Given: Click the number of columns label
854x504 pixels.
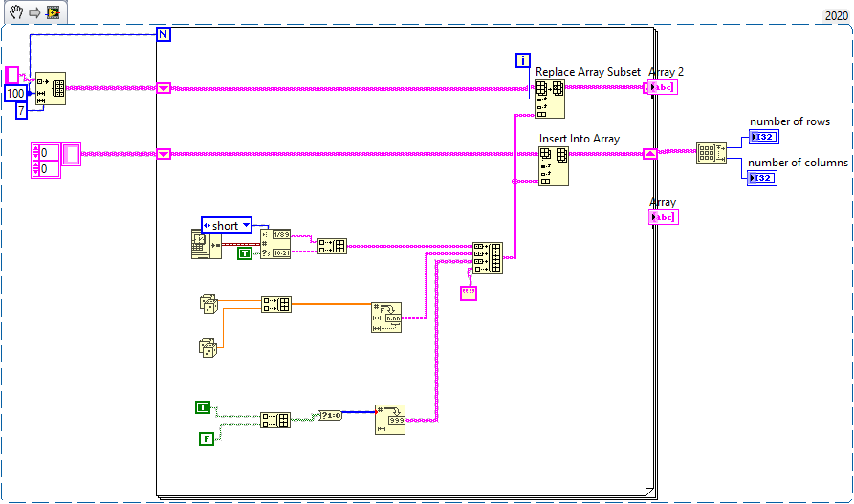Looking at the screenshot, I should pos(798,163).
